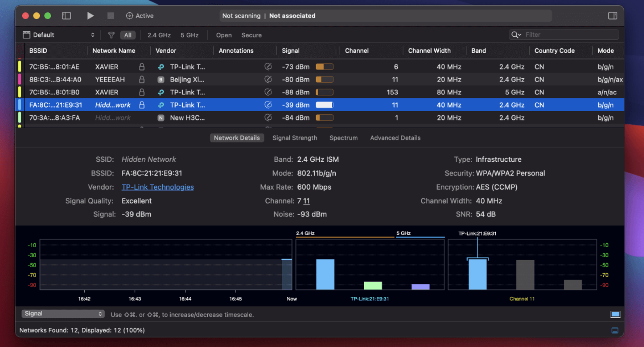
Task: Switch to the Advanced Details tab
Action: click(x=395, y=138)
